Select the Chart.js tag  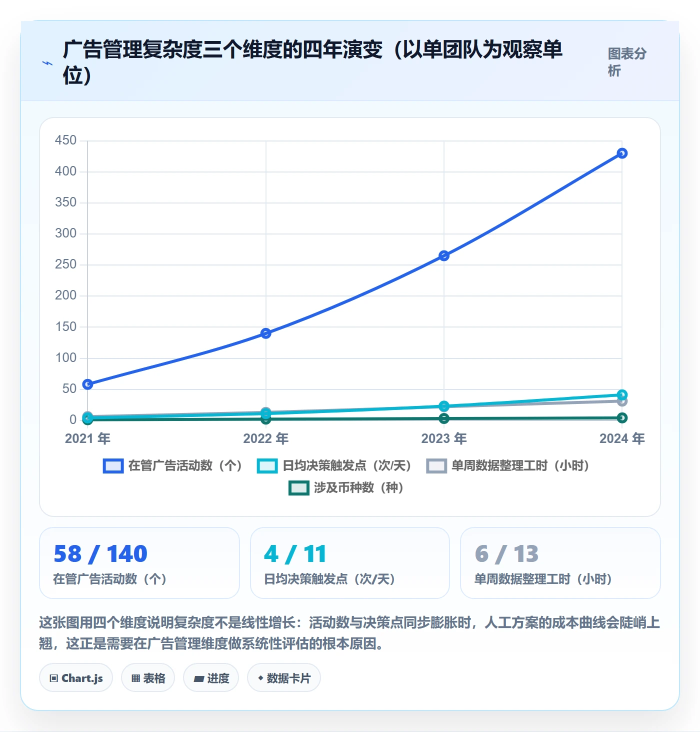pyautogui.click(x=76, y=678)
